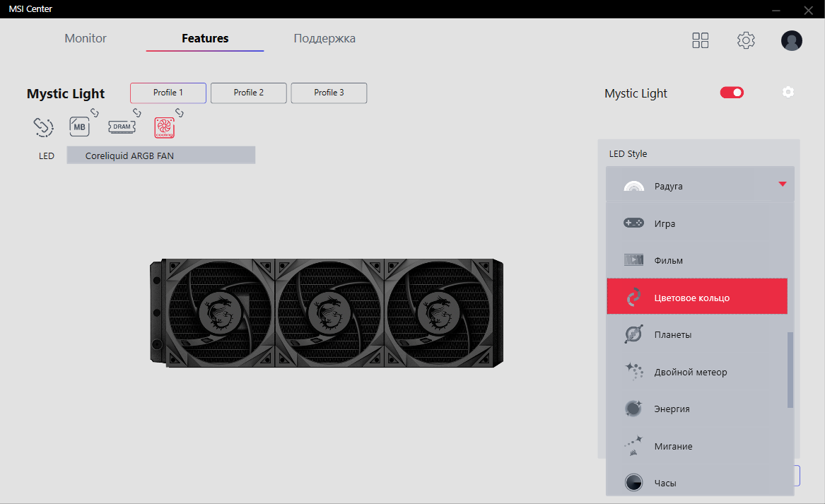Open the four-squares apps grid icon

701,40
